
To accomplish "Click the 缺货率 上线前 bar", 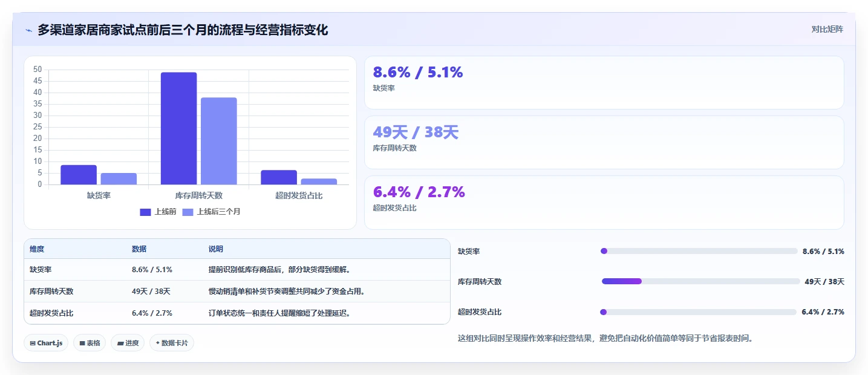I will click(x=79, y=175).
